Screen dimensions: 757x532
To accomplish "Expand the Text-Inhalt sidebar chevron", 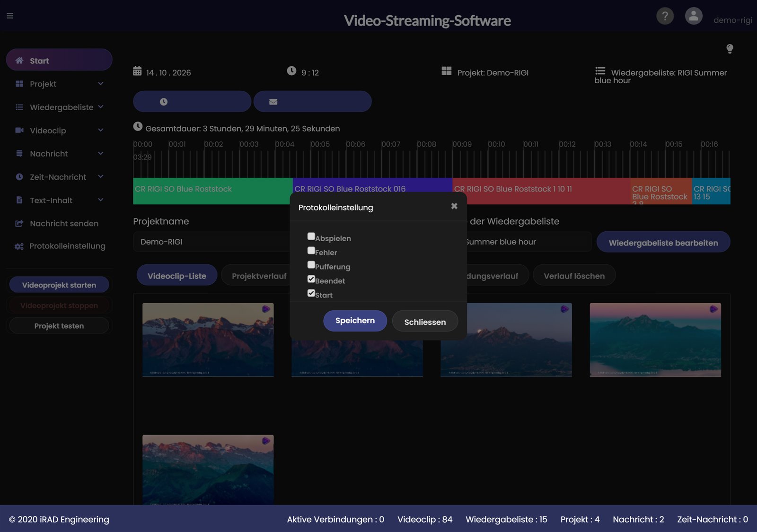I will coord(101,200).
